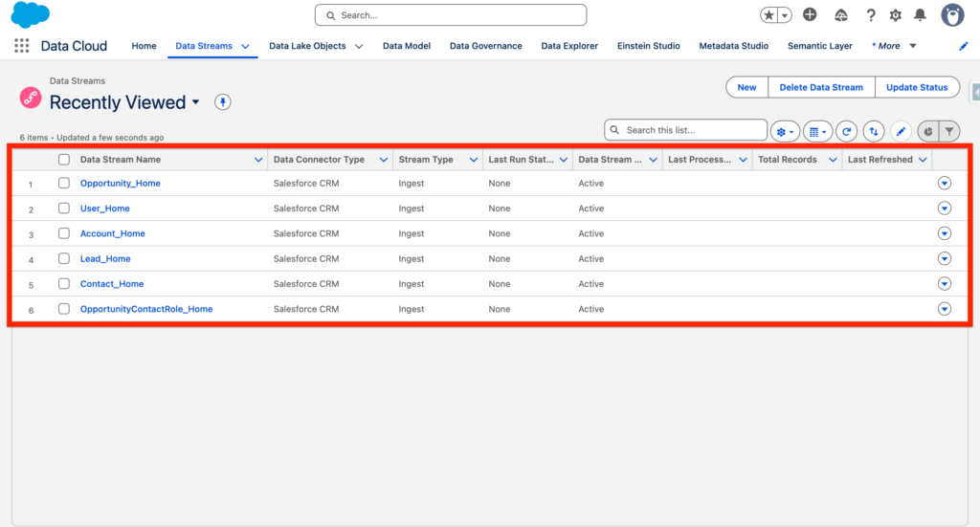Open the Account_Home data stream link

coord(112,233)
